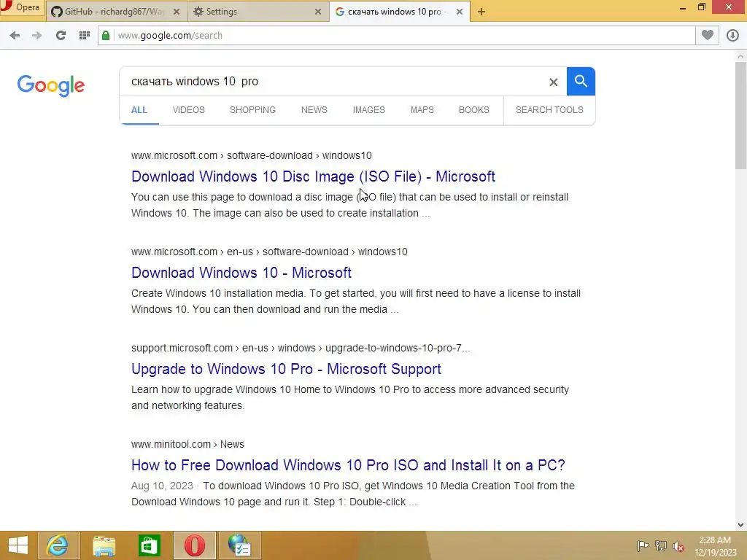Minimize the Opera window

(x=683, y=7)
